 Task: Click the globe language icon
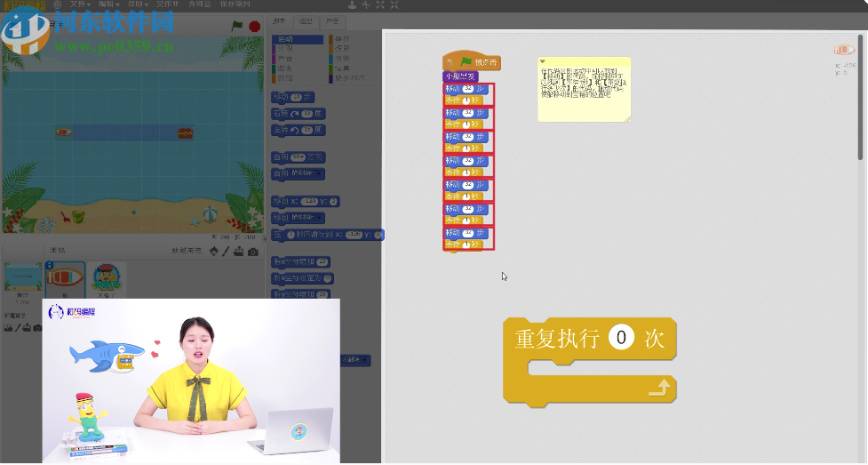(58, 4)
